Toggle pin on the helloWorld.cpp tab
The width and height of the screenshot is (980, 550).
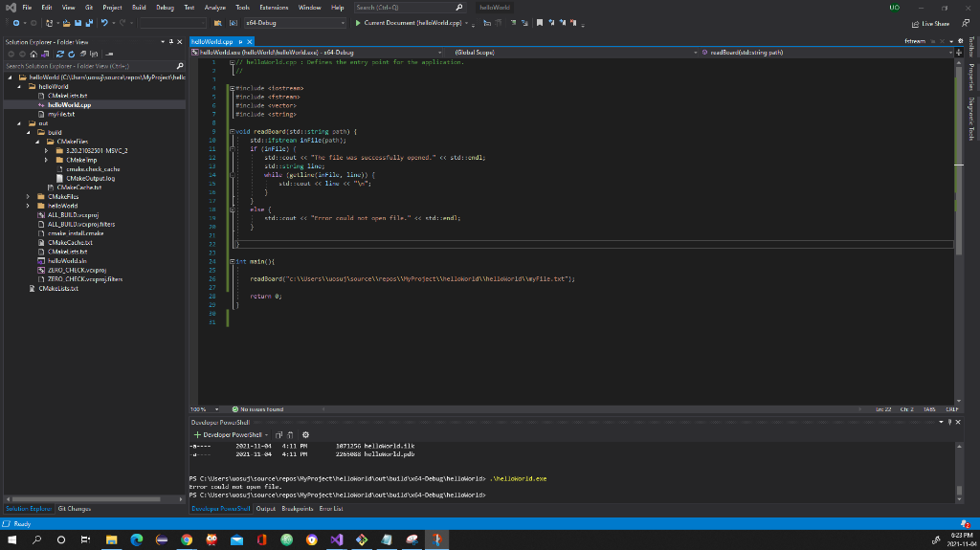pyautogui.click(x=240, y=42)
